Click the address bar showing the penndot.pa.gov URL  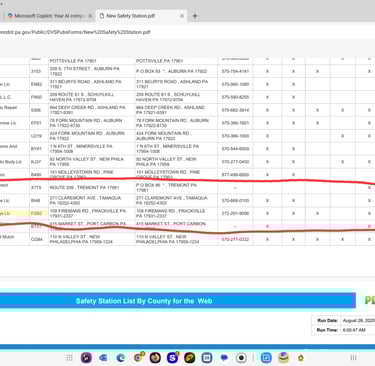point(75,32)
